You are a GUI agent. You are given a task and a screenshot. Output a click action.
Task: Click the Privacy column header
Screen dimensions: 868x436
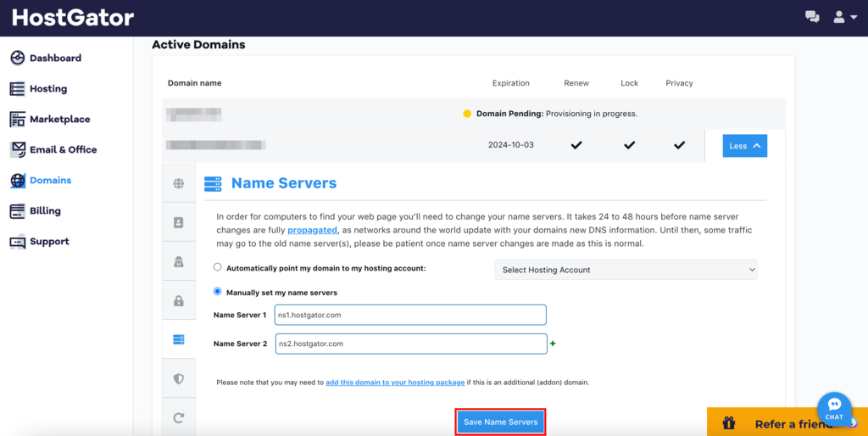click(679, 83)
